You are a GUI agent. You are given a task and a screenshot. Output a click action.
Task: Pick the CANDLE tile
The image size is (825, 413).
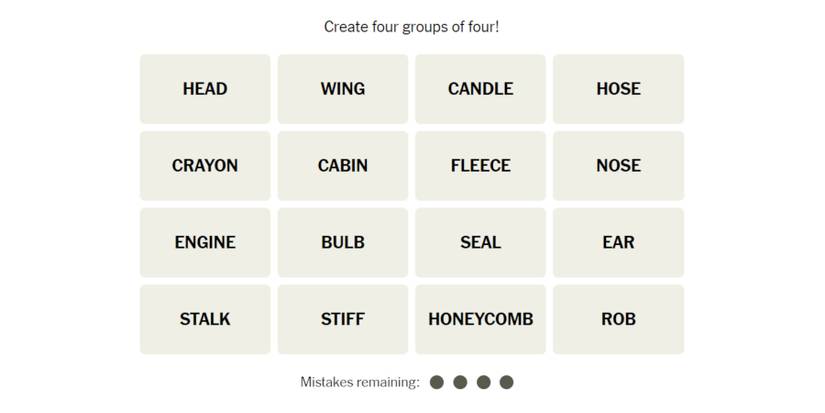point(480,89)
